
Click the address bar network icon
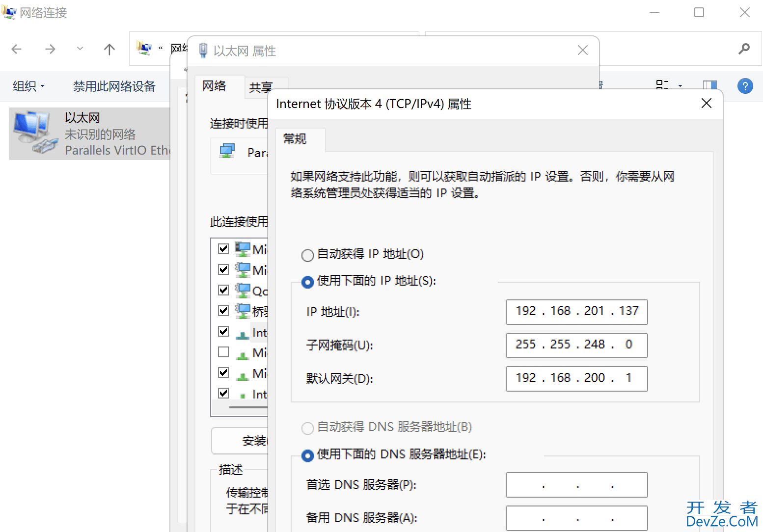144,48
